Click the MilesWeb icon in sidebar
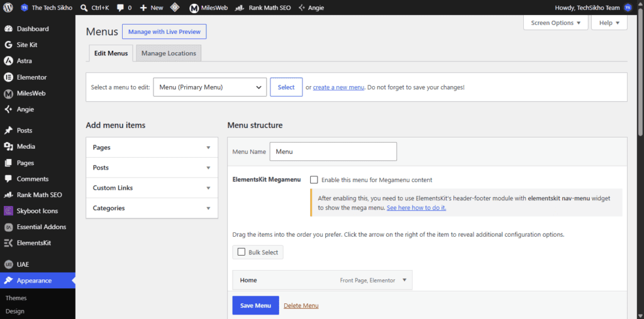Screen dimensions: 644x319 (x=8, y=94)
